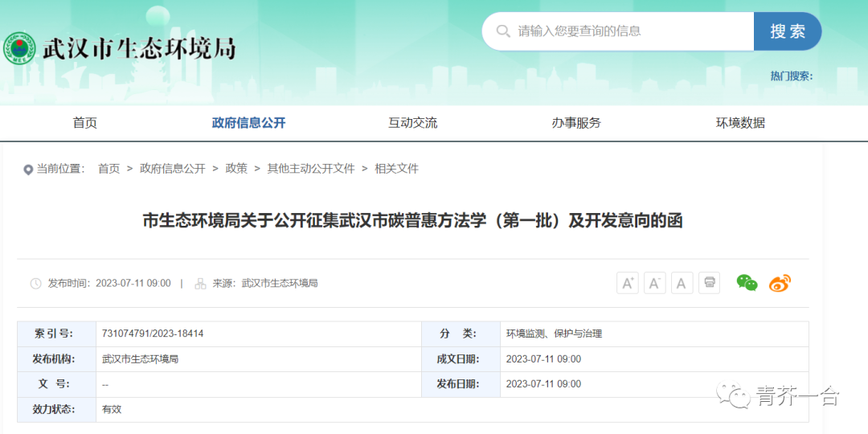
Task: Go to 相关文件 in the breadcrumb
Action: (x=397, y=169)
